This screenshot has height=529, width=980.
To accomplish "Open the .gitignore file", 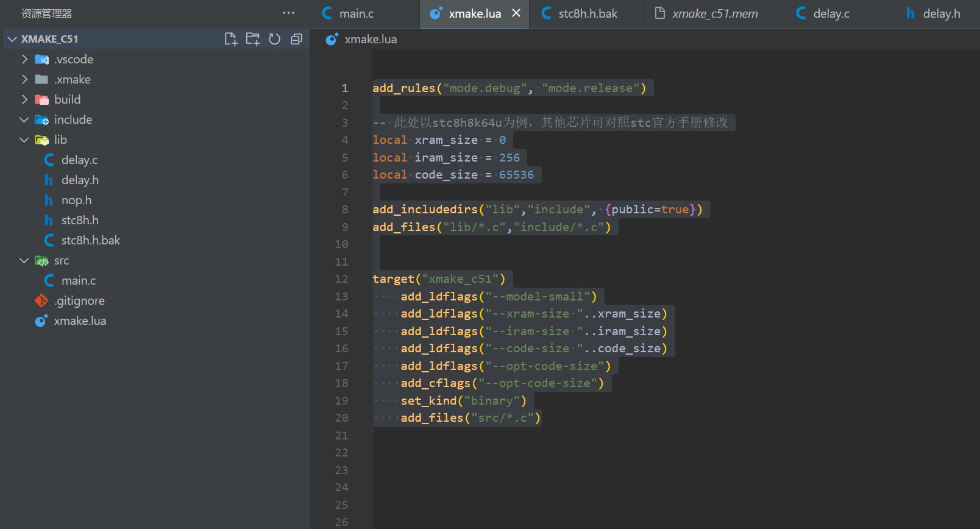I will click(x=79, y=300).
